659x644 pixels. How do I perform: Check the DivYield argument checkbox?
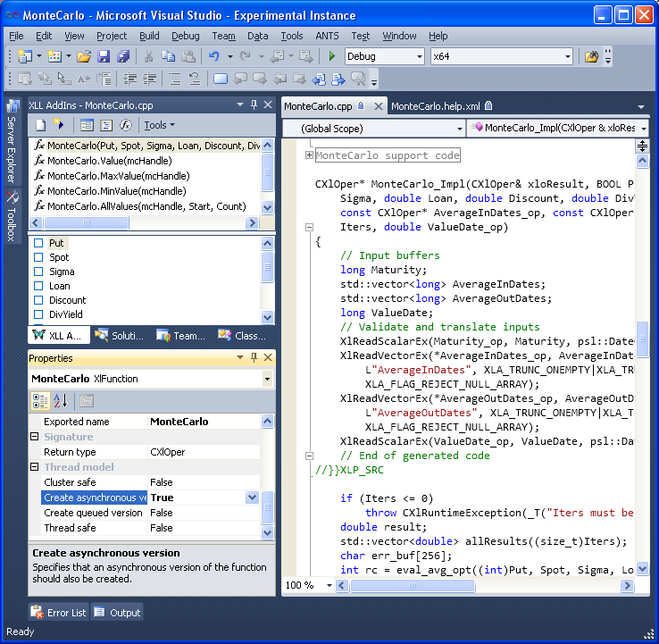38,314
